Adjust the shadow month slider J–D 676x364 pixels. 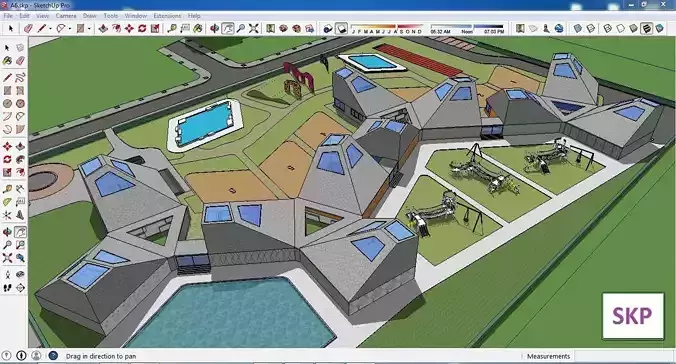pyautogui.click(x=387, y=28)
